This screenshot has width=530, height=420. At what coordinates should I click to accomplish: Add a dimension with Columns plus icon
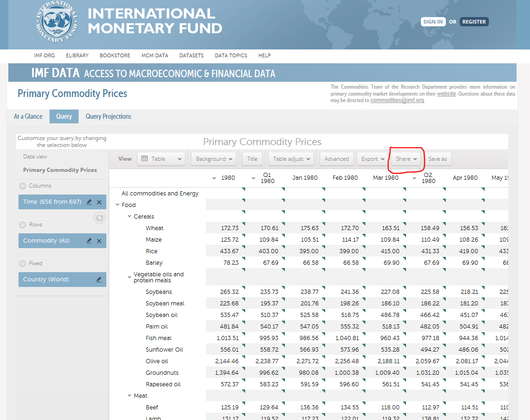23,186
